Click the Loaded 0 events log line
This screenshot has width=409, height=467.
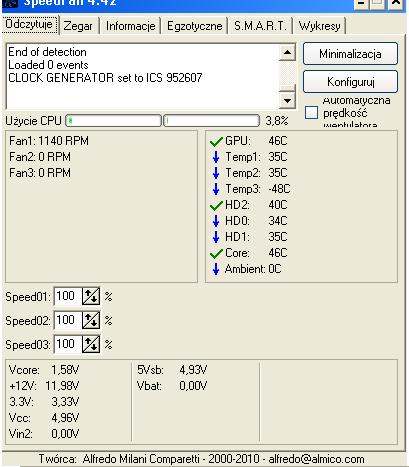(48, 65)
